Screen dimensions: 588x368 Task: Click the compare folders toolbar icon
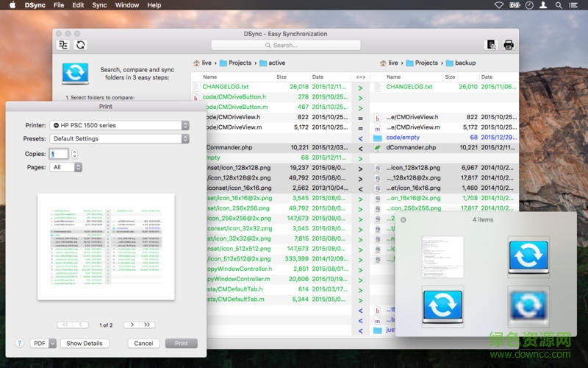pyautogui.click(x=64, y=45)
